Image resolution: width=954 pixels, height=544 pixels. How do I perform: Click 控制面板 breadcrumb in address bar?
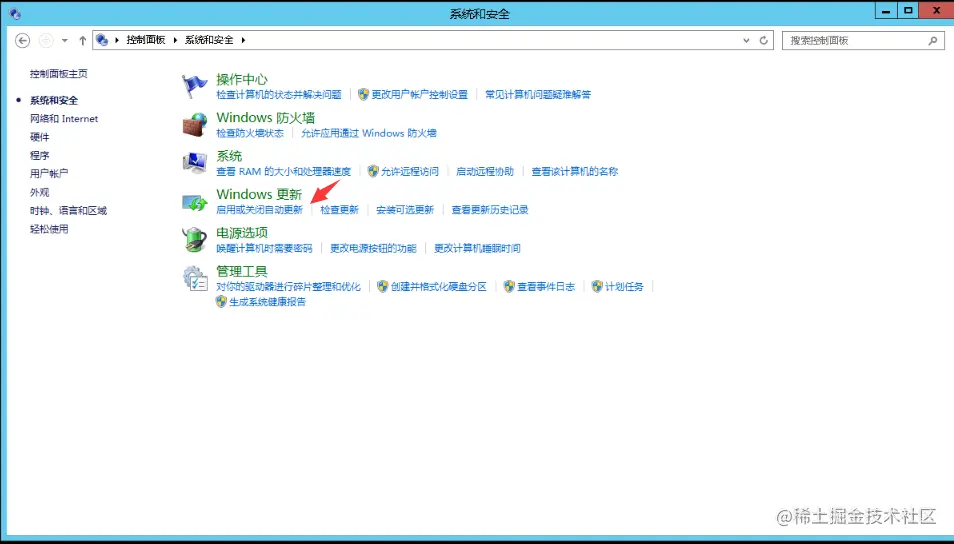[146, 40]
